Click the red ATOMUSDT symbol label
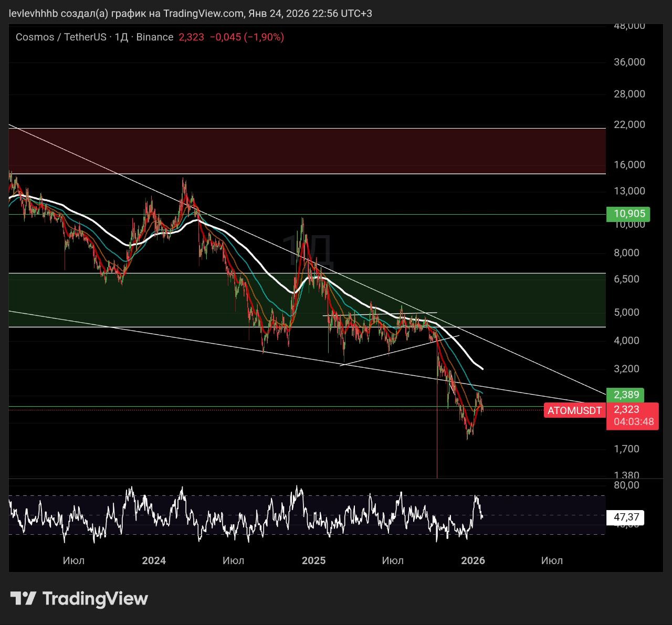 (x=574, y=410)
